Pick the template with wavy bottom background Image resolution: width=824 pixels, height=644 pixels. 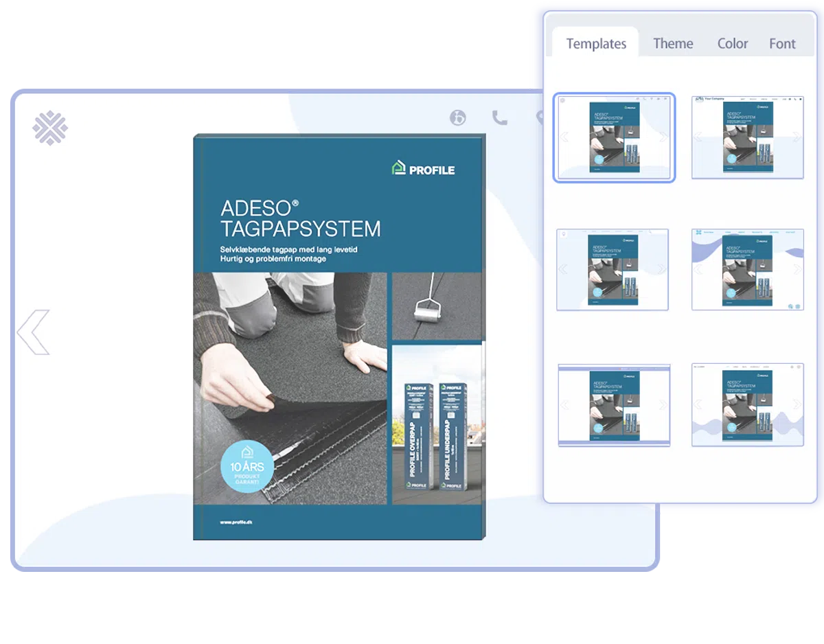click(747, 405)
